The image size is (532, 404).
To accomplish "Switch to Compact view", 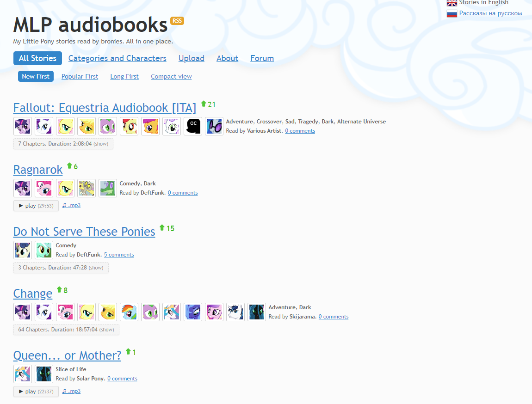I will (x=171, y=77).
